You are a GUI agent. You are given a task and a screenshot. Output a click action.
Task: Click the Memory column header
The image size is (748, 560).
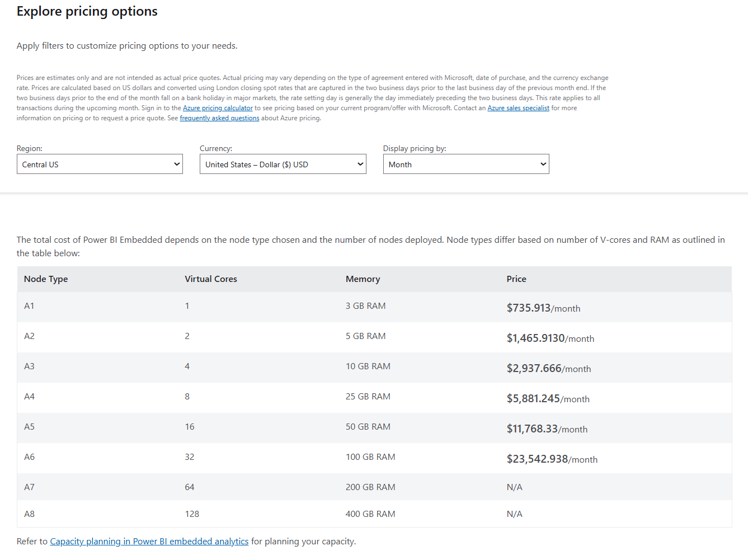363,279
